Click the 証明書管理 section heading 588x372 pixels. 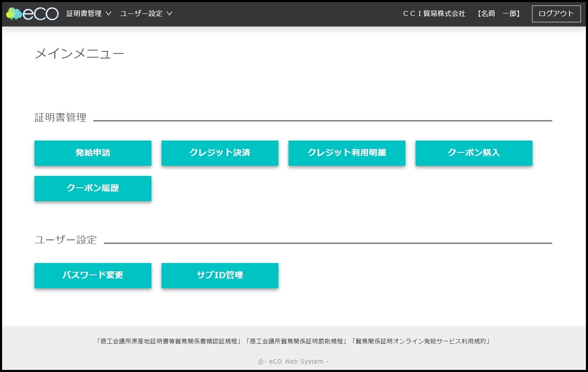click(x=61, y=117)
